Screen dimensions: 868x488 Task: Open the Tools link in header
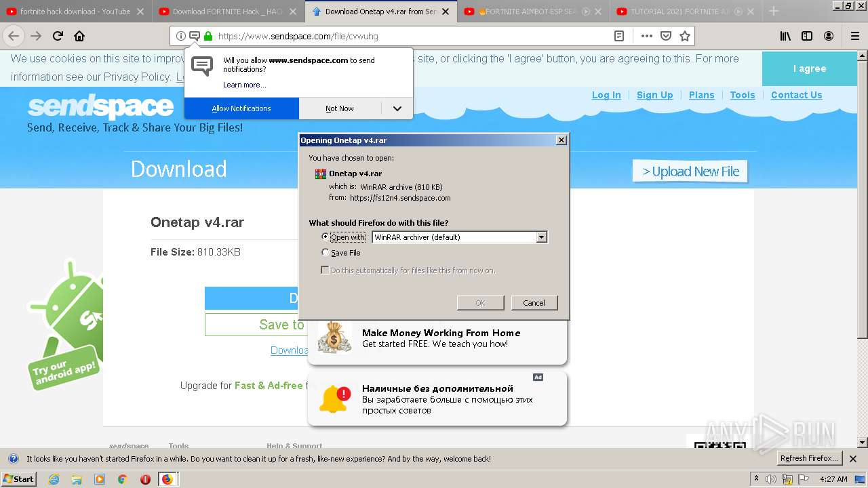click(x=743, y=95)
